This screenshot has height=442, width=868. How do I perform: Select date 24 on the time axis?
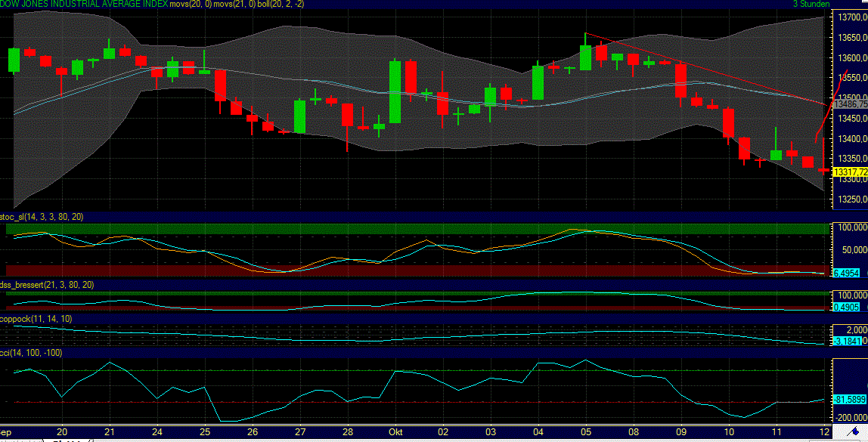(x=157, y=431)
